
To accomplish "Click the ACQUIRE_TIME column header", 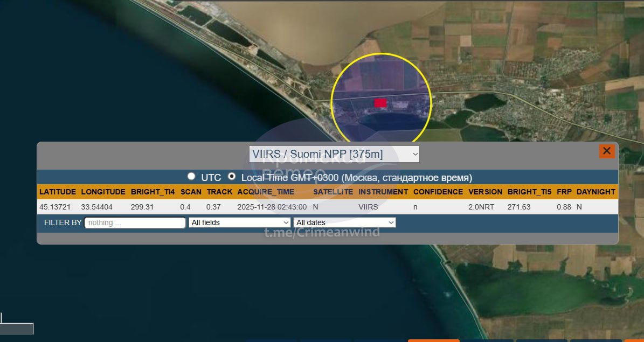I will click(x=266, y=192).
